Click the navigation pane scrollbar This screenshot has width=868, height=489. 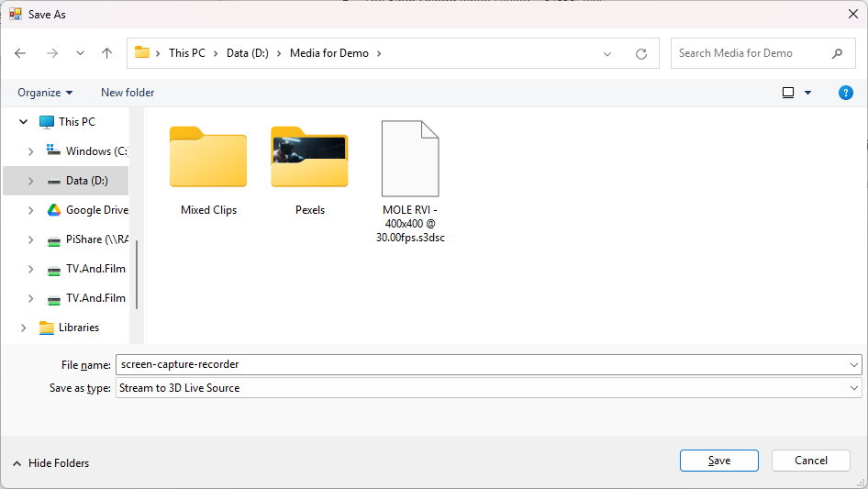coord(137,274)
